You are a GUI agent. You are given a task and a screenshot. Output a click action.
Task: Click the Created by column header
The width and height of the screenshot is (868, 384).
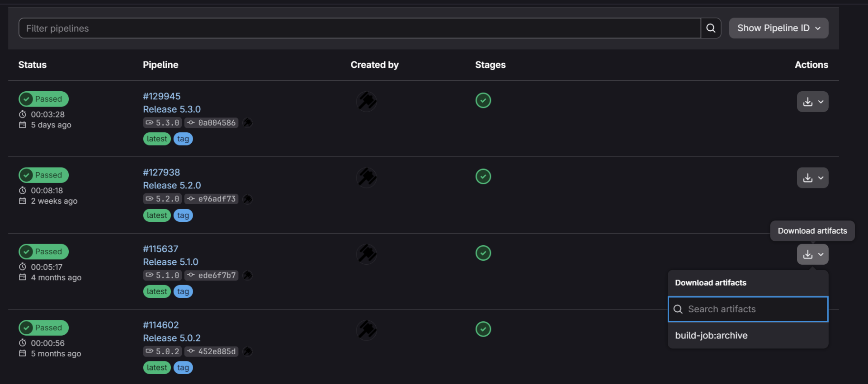[375, 65]
